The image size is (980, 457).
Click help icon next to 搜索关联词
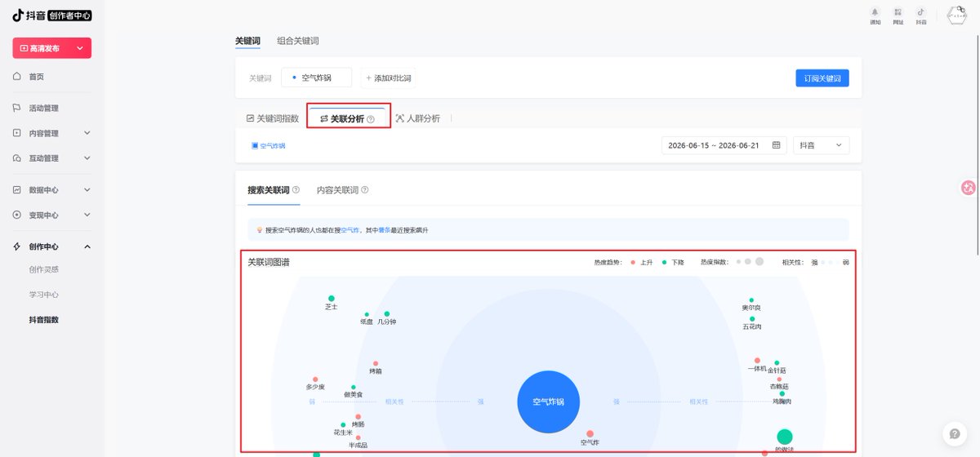click(296, 190)
